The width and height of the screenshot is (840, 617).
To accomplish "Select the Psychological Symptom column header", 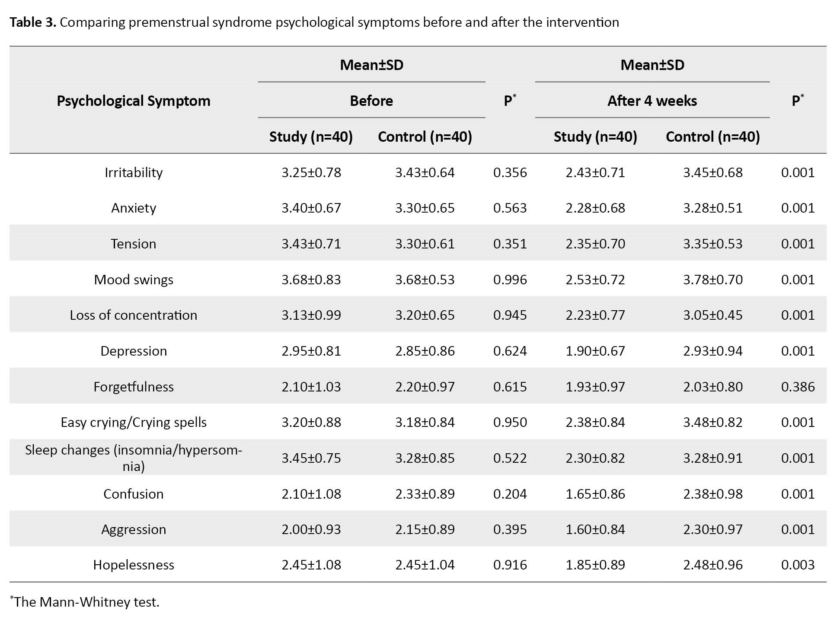I will point(134,101).
